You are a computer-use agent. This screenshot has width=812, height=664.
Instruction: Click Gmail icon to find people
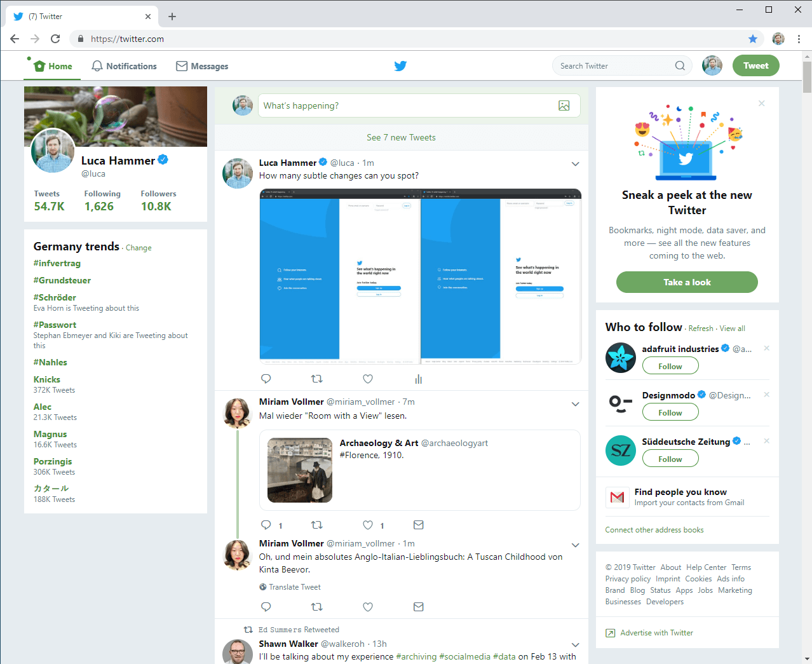tap(617, 497)
